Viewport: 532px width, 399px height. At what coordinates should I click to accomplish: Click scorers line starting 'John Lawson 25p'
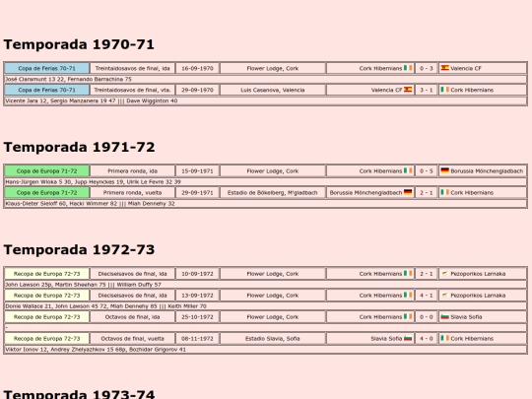coord(265,285)
